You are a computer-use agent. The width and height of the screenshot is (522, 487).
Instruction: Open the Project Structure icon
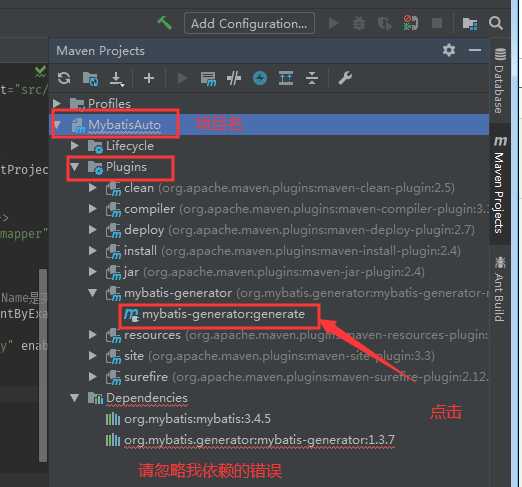(x=470, y=24)
